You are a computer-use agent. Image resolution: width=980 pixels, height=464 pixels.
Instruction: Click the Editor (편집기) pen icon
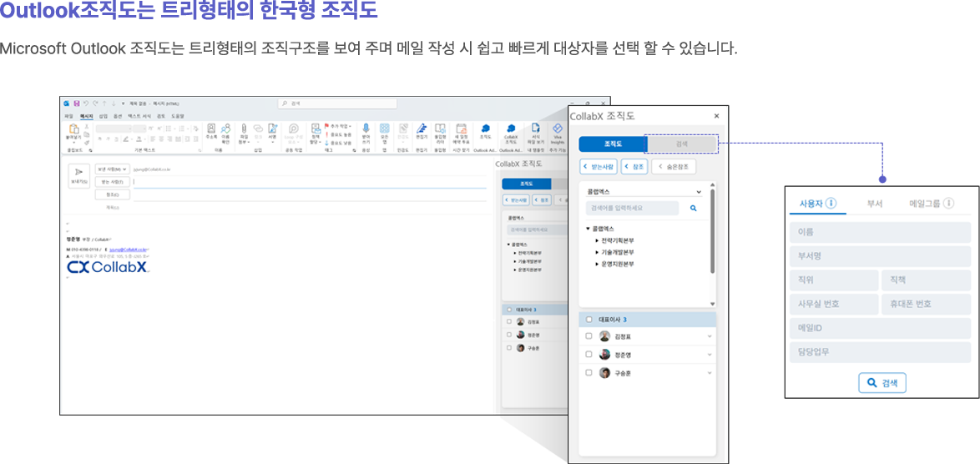[x=422, y=128]
